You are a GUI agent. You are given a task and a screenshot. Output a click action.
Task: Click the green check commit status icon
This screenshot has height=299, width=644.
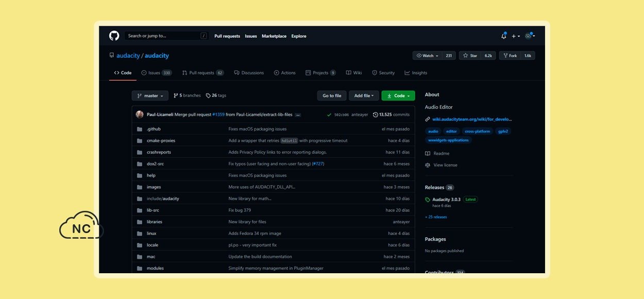pyautogui.click(x=329, y=114)
